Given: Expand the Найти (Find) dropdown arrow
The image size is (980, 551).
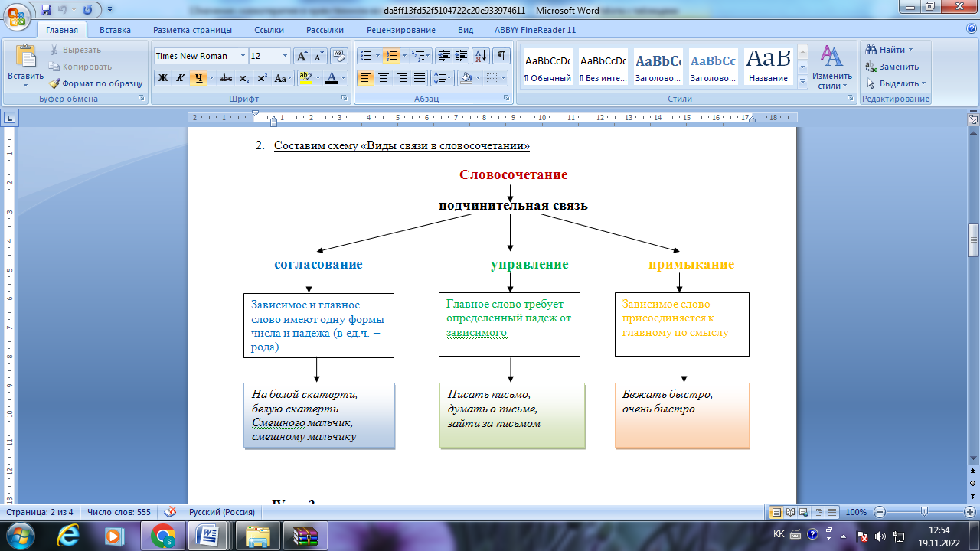Looking at the screenshot, I should tap(910, 50).
